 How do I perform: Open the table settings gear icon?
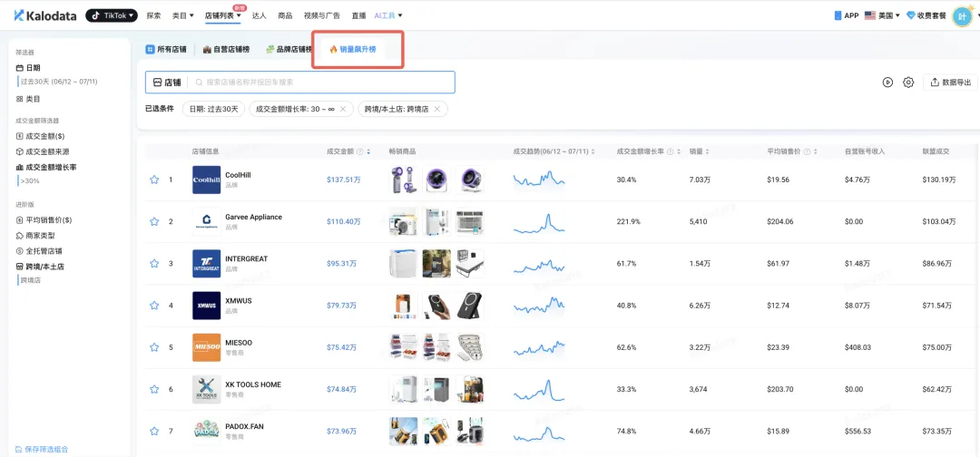pos(908,83)
